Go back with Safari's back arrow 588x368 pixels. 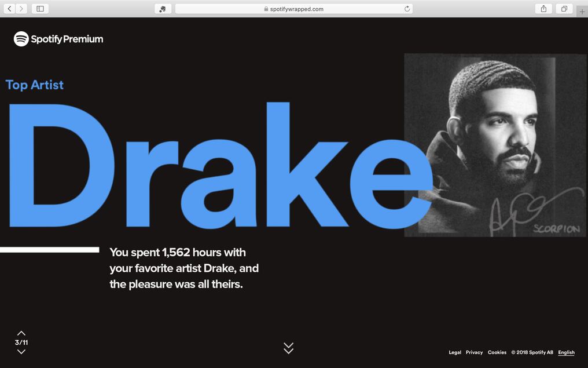coord(10,9)
